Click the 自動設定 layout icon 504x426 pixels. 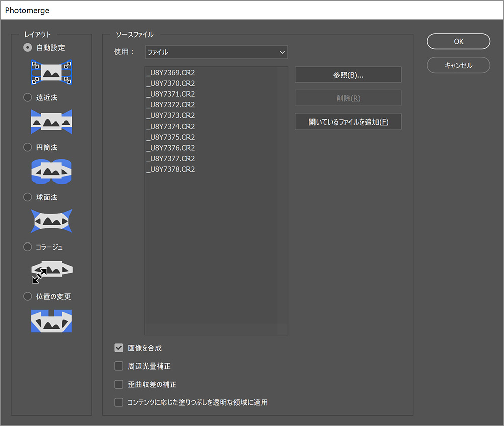click(x=51, y=73)
